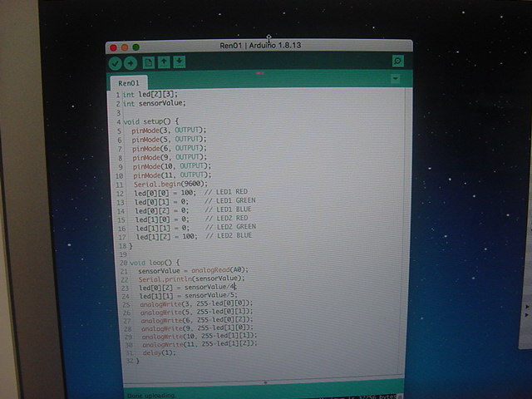The width and height of the screenshot is (532, 399).
Task: Create a new sketch with the New icon
Action: point(148,62)
